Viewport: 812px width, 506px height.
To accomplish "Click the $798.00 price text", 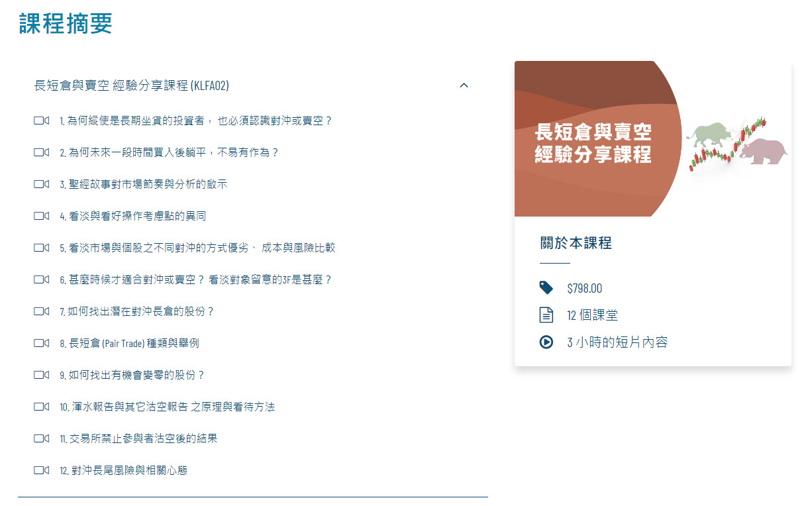I will pos(585,288).
